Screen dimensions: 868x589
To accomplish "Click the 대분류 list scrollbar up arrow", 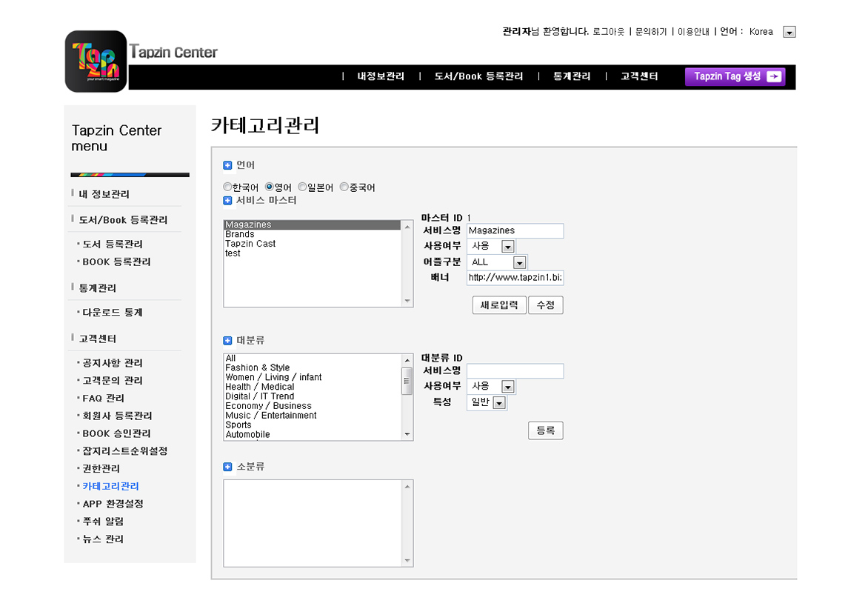I will coord(407,360).
